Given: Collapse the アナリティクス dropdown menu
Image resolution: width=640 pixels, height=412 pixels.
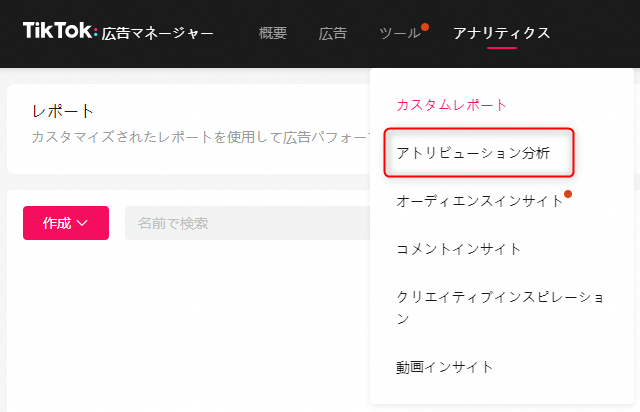Looking at the screenshot, I should tap(501, 33).
